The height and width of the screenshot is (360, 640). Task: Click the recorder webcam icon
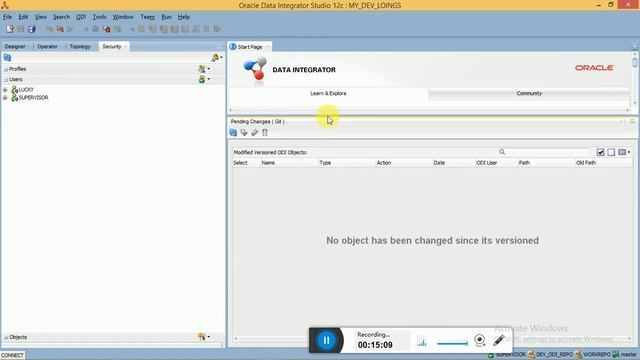[x=480, y=340]
